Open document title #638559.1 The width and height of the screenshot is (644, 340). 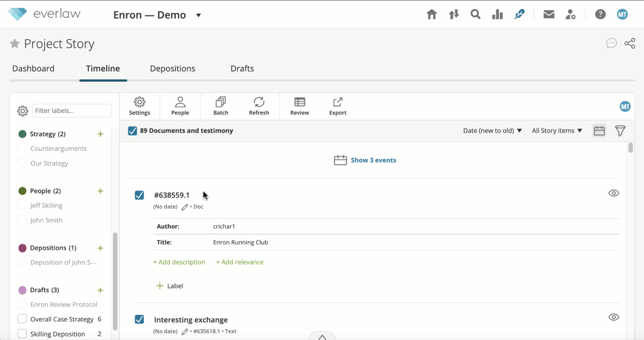point(172,195)
